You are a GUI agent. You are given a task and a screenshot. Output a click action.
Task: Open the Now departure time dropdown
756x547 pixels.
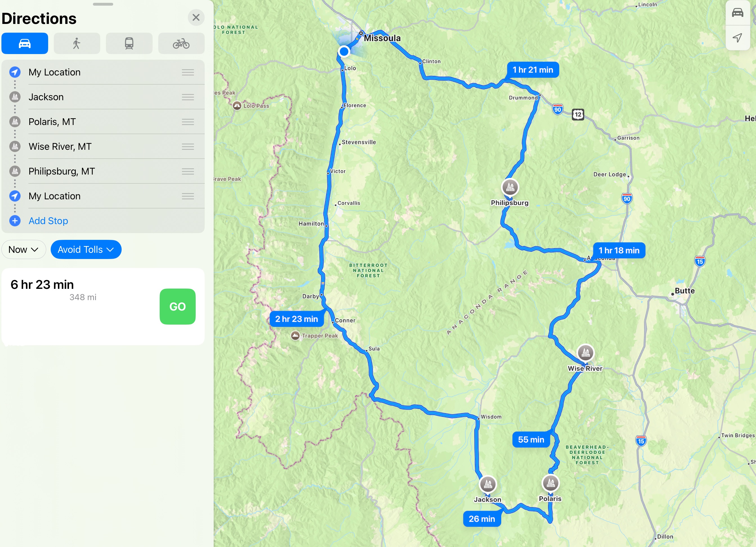[23, 249]
